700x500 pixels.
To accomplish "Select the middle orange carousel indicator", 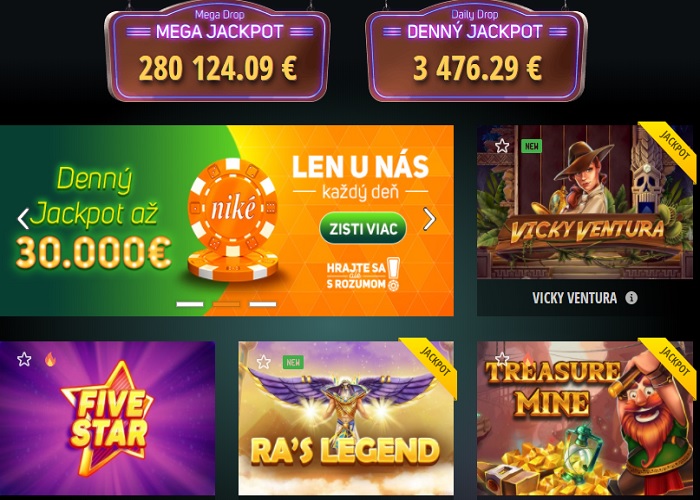I will (x=226, y=304).
